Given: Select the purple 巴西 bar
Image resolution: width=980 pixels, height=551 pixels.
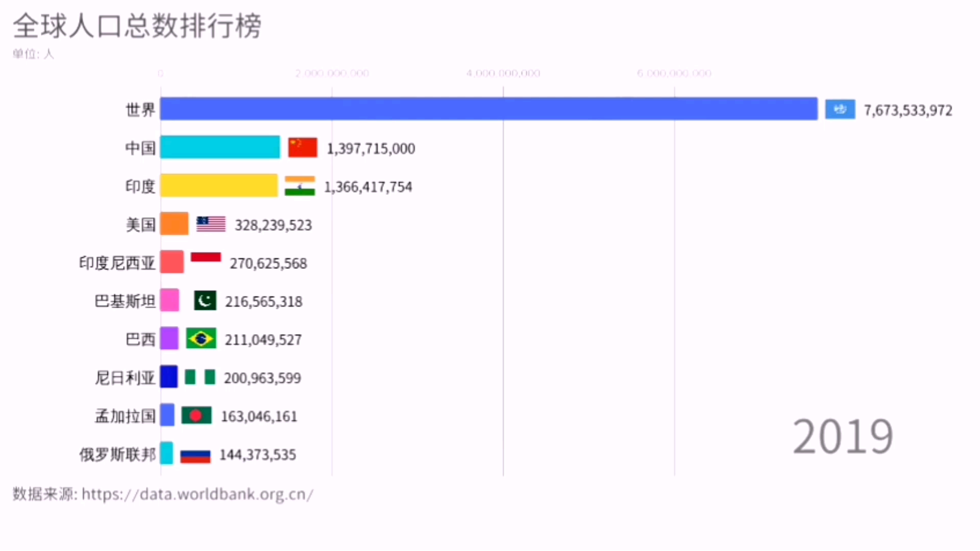Looking at the screenshot, I should [169, 338].
